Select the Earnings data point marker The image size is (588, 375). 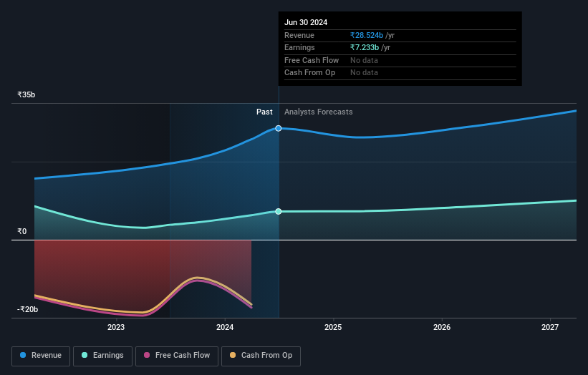pyautogui.click(x=279, y=212)
